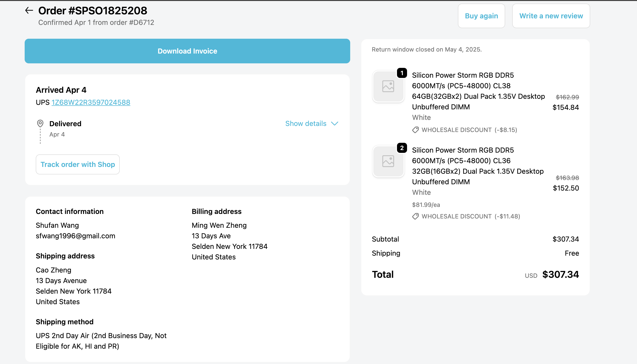
Task: Expand Show details for delivery
Action: pyautogui.click(x=306, y=123)
